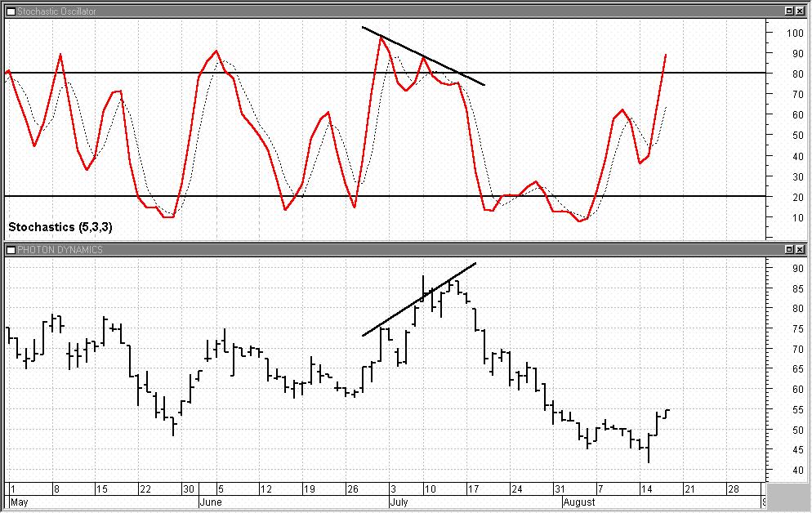The height and width of the screenshot is (513, 812).
Task: Click the date label 31 on the date axis
Action: [x=560, y=489]
